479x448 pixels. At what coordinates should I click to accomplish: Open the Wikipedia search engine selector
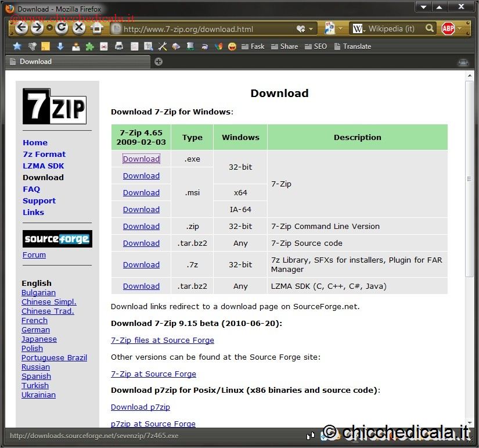359,28
